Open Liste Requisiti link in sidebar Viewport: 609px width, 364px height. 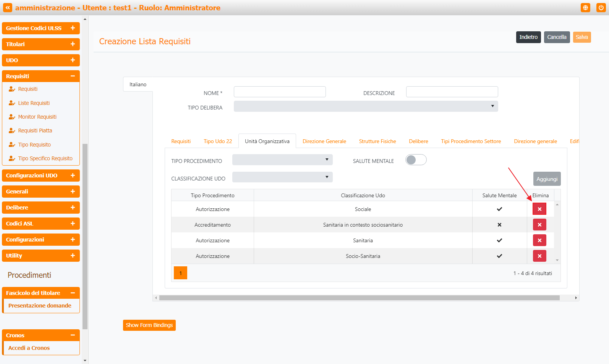click(34, 103)
